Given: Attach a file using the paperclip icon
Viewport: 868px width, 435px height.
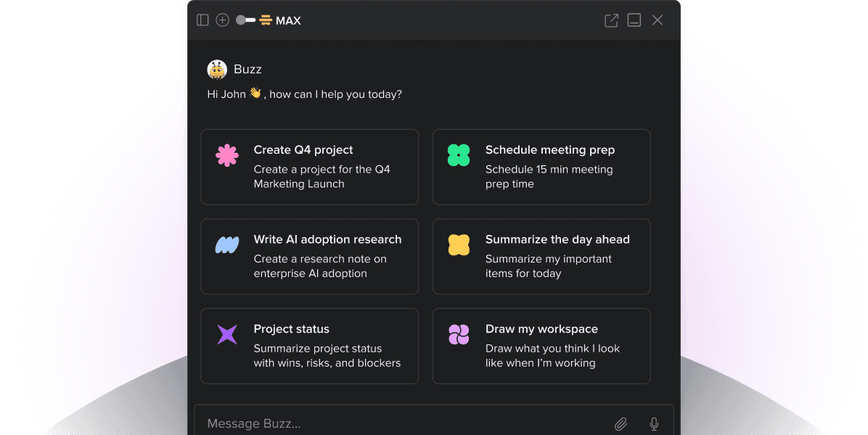Looking at the screenshot, I should pyautogui.click(x=621, y=423).
